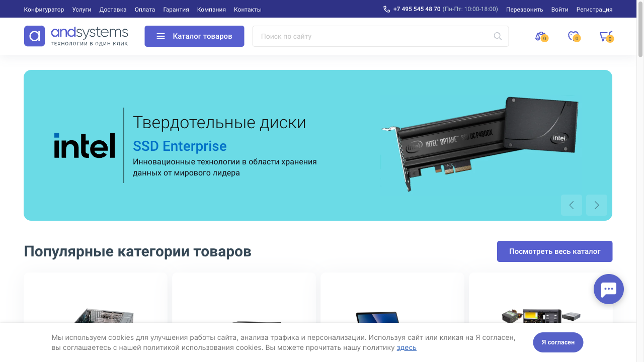Image resolution: width=644 pixels, height=362 pixels.
Task: Open the shopping cart icon
Action: [x=606, y=36]
